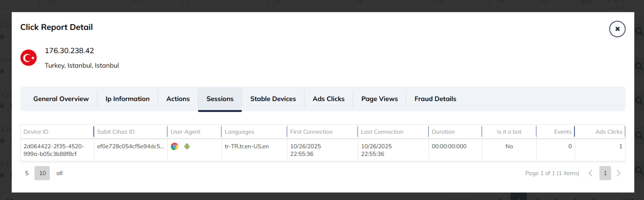Switch to the Ip Information tab
644x200 pixels.
point(127,99)
